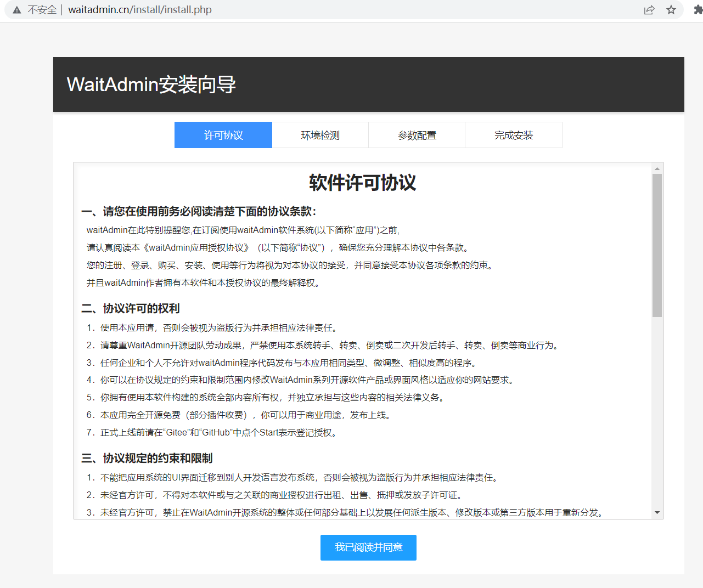Click the line starting 您的注册、登录、购买、安装
703x588 pixels.
point(291,265)
